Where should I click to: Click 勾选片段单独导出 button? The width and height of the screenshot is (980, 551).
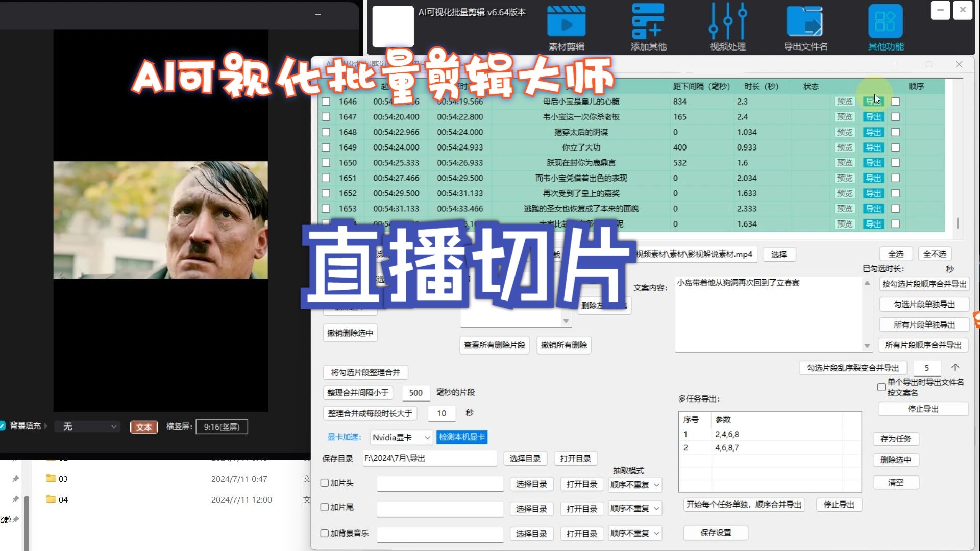(924, 305)
